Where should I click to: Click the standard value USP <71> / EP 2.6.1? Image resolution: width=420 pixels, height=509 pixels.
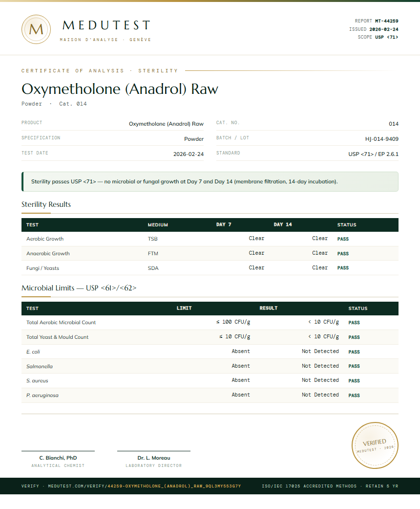(373, 154)
